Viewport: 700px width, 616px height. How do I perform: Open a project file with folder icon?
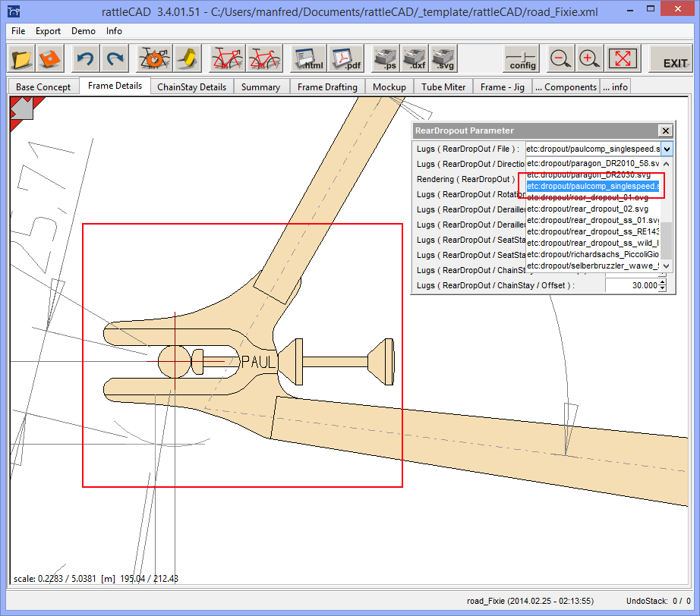point(21,58)
